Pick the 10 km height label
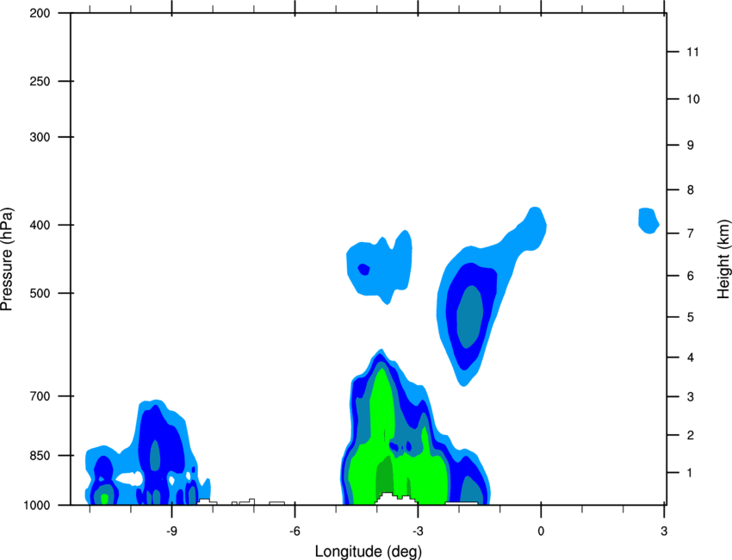This screenshot has height=560, width=732. click(x=692, y=99)
